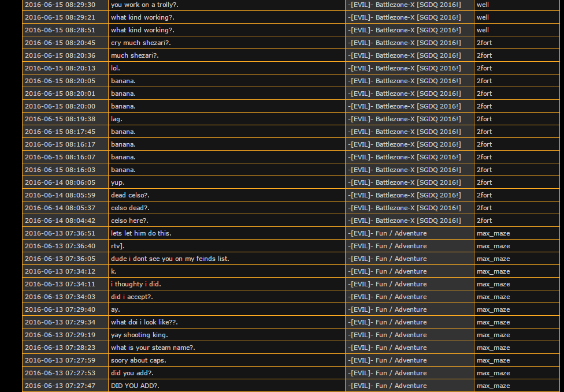Click the "what is your steam name?." message

(x=153, y=348)
